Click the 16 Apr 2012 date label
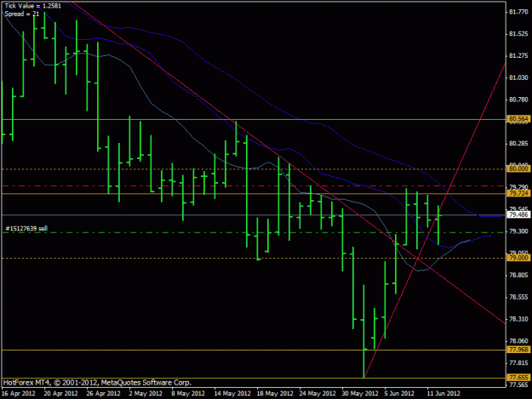 click(19, 393)
